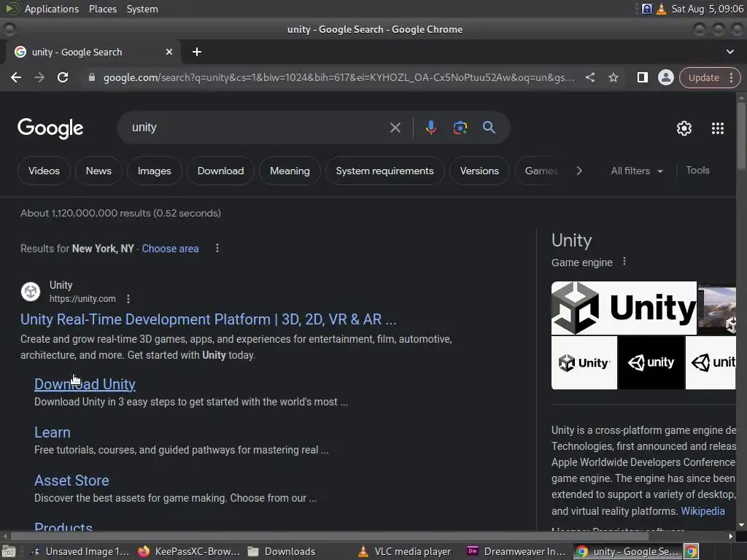Open more options beside https://unity.com
This screenshot has height=560, width=747.
coord(128,299)
